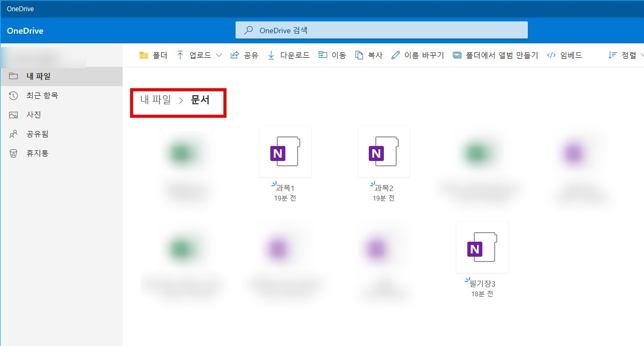Click the copy (복사) icon
The width and height of the screenshot is (644, 346).
pyautogui.click(x=360, y=55)
